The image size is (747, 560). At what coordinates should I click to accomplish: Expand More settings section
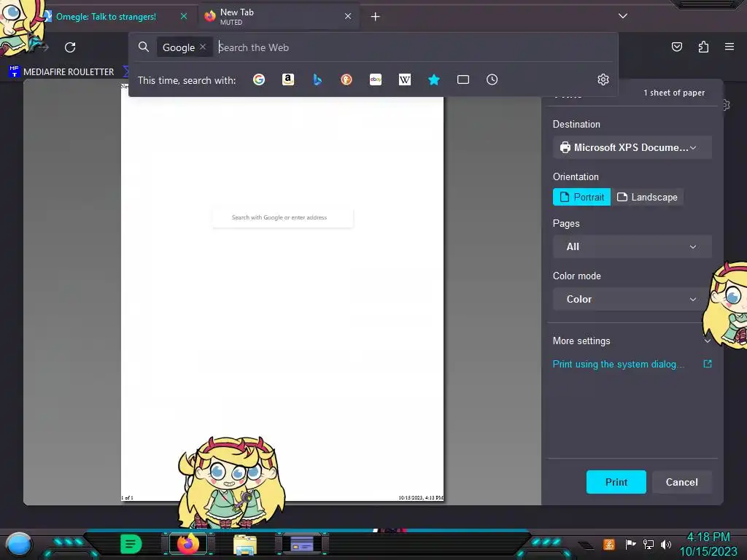632,341
